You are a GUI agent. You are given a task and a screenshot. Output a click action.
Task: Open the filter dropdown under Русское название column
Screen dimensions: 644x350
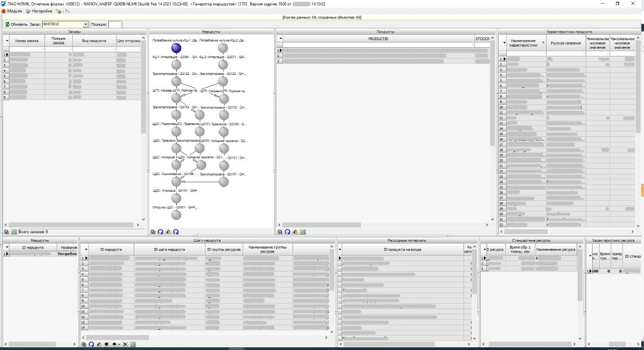point(584,53)
